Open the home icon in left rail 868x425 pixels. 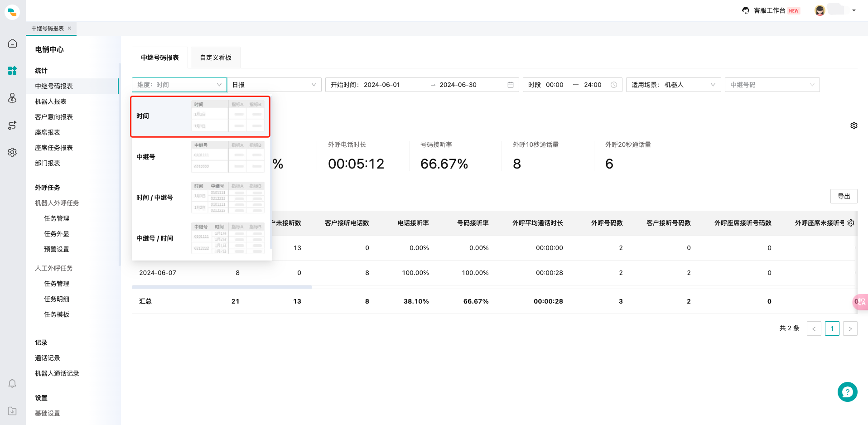(12, 43)
